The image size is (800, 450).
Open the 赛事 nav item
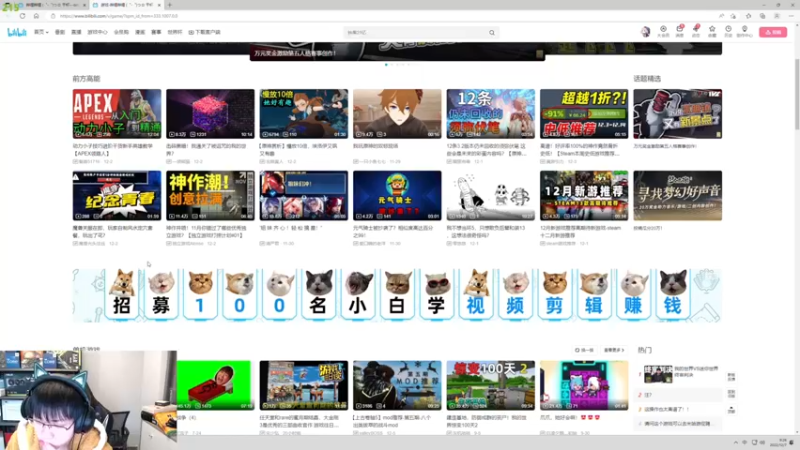[156, 32]
